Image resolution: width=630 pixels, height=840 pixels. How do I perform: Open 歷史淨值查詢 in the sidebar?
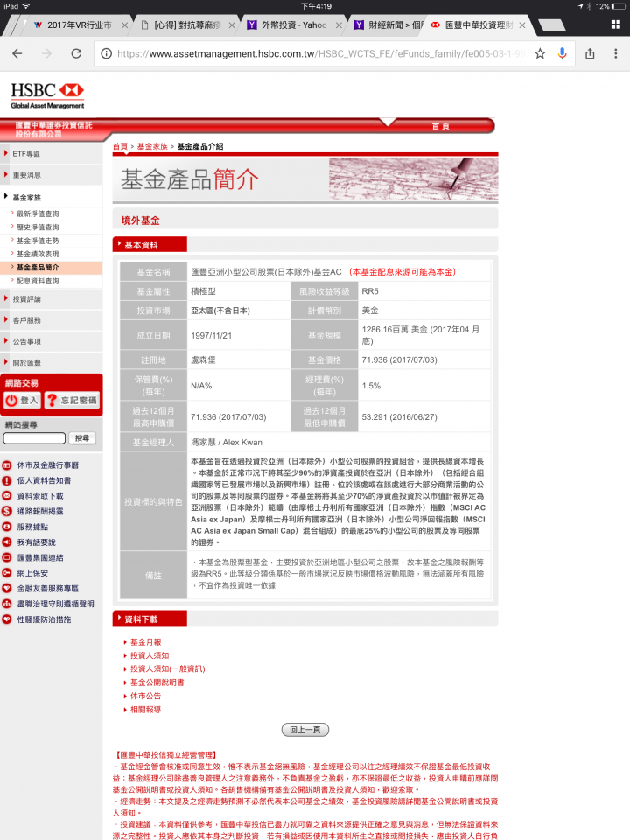point(38,227)
